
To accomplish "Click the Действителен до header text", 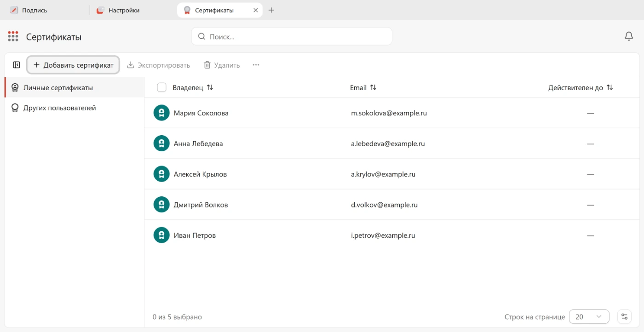I will [x=575, y=87].
